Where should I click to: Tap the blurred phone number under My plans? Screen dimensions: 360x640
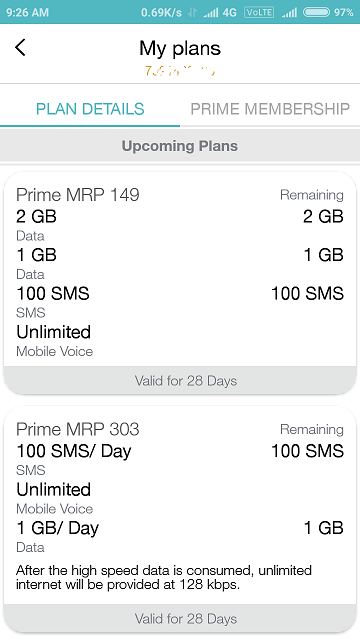click(x=180, y=71)
